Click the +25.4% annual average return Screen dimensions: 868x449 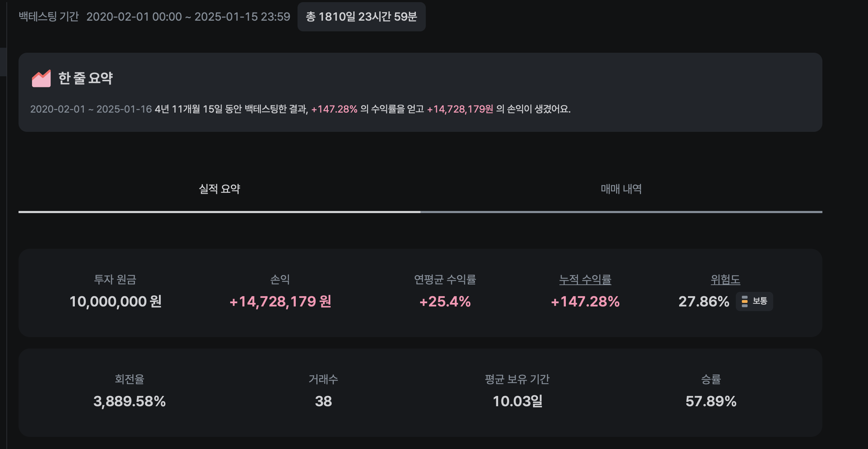(445, 302)
